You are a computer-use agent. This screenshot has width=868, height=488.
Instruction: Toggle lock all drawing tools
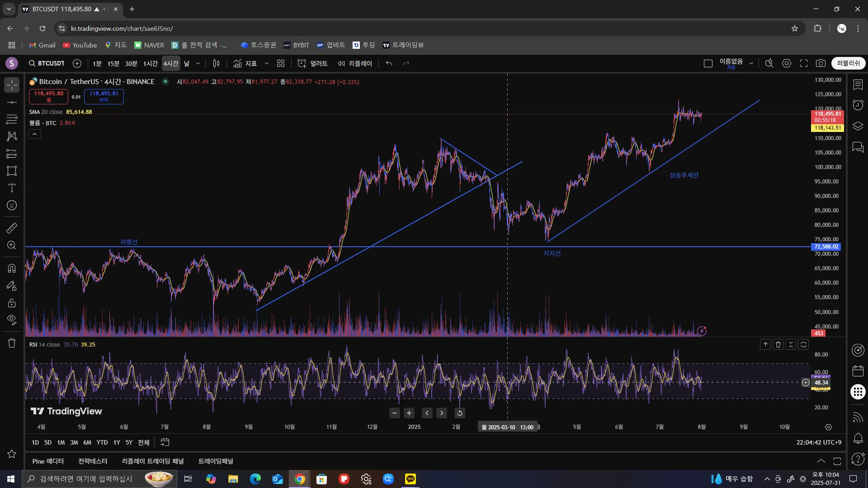(12, 303)
